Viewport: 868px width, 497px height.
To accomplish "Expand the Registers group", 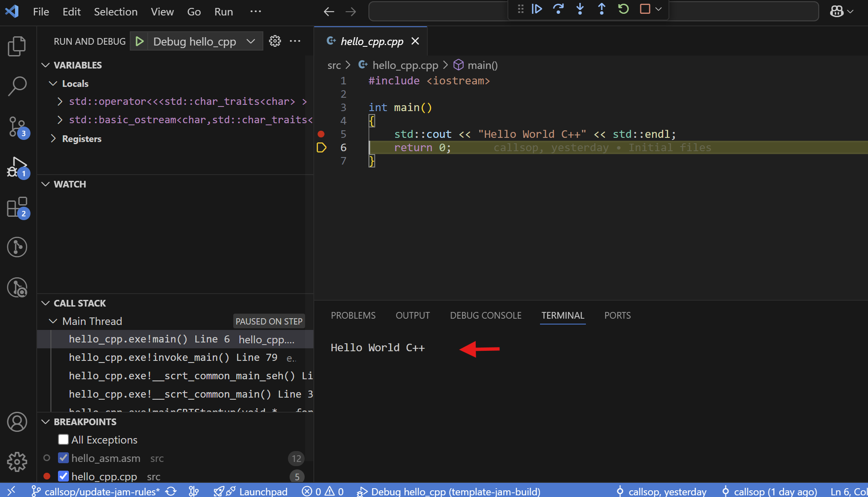I will (53, 139).
